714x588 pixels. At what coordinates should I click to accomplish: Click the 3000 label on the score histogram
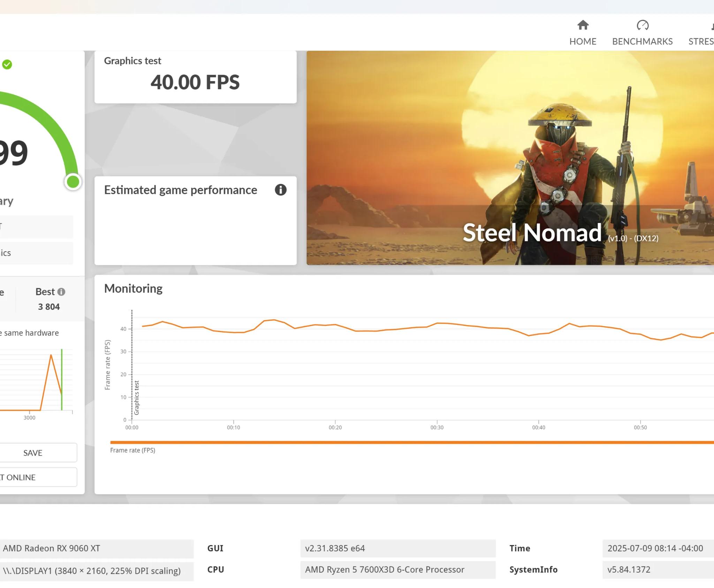(29, 418)
